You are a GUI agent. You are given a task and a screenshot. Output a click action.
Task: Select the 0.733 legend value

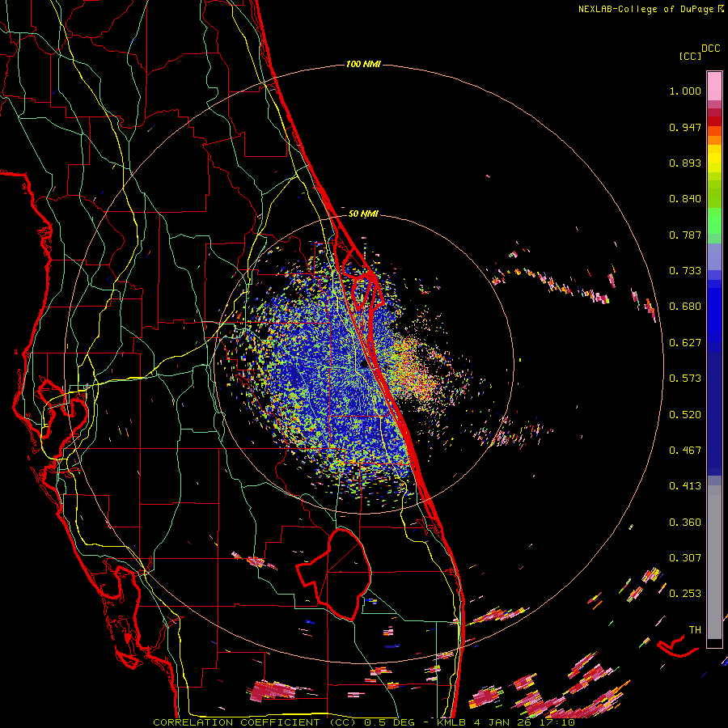tap(685, 271)
